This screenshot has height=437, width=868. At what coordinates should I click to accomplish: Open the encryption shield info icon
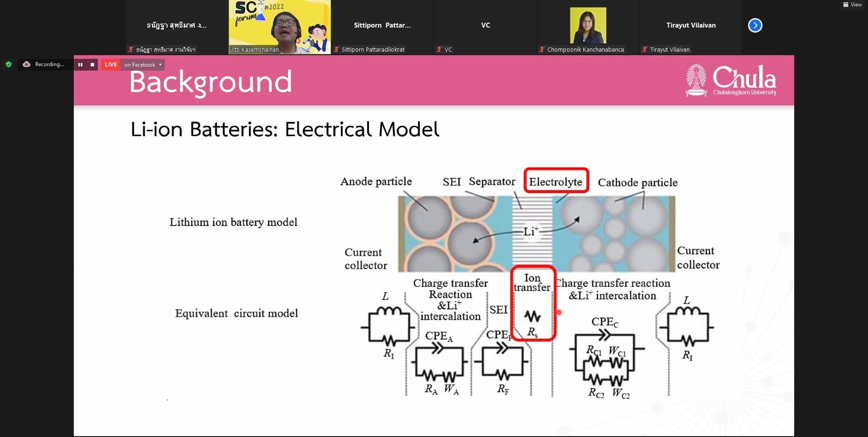[x=8, y=64]
